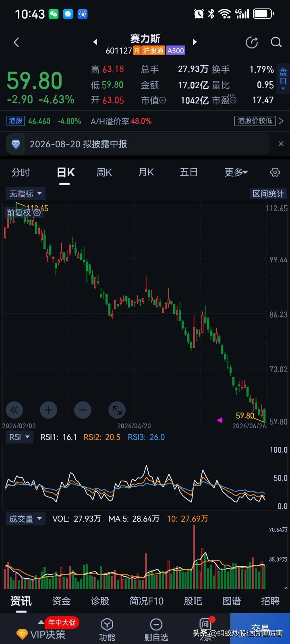Tap the battery status icon
This screenshot has height=644, width=290.
(x=263, y=14)
